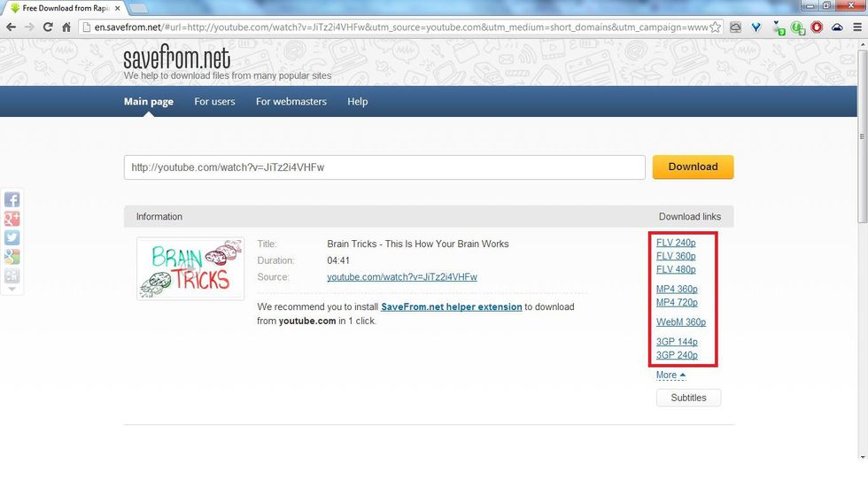Click the browser back arrow
Viewport: 868px width, 488px height.
point(11,27)
